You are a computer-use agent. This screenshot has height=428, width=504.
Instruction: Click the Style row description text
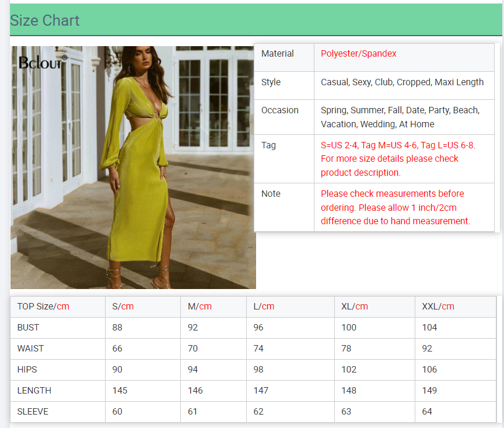click(402, 82)
